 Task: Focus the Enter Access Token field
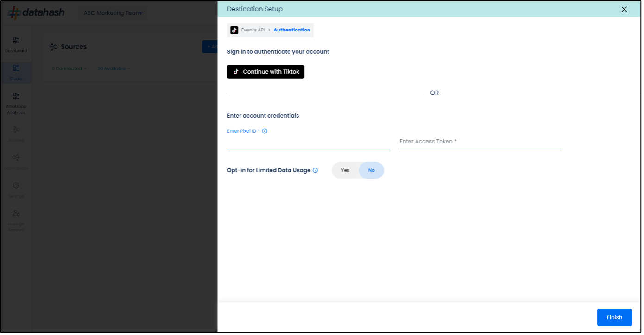point(481,142)
